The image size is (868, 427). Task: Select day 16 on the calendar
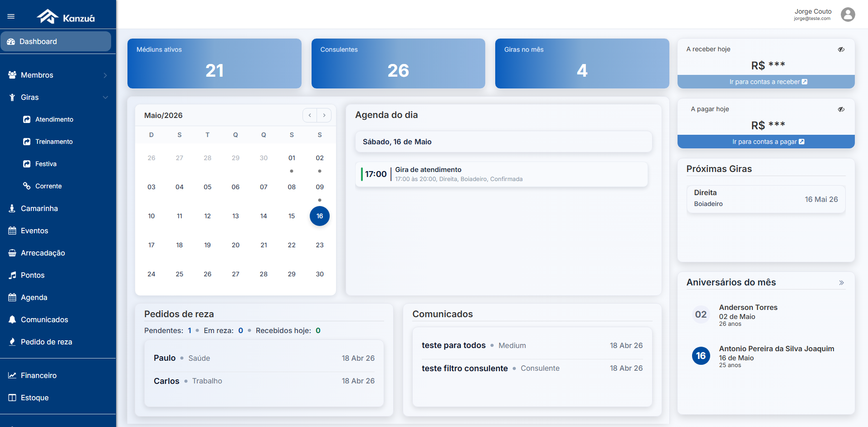[x=320, y=216]
